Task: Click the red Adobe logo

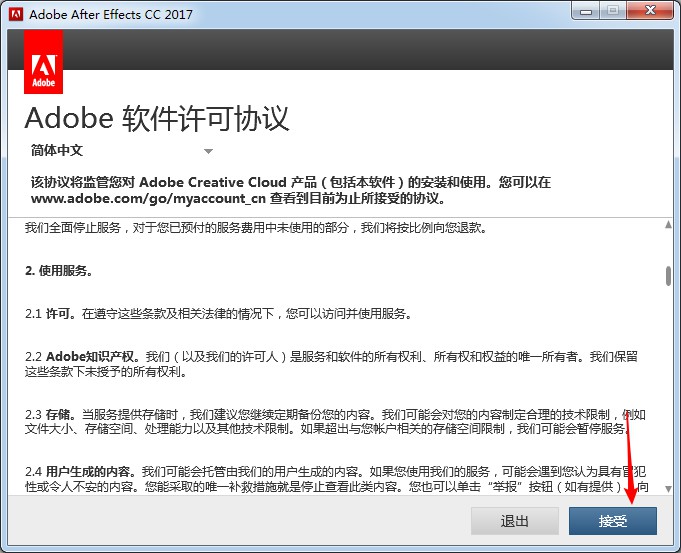Action: pos(43,62)
